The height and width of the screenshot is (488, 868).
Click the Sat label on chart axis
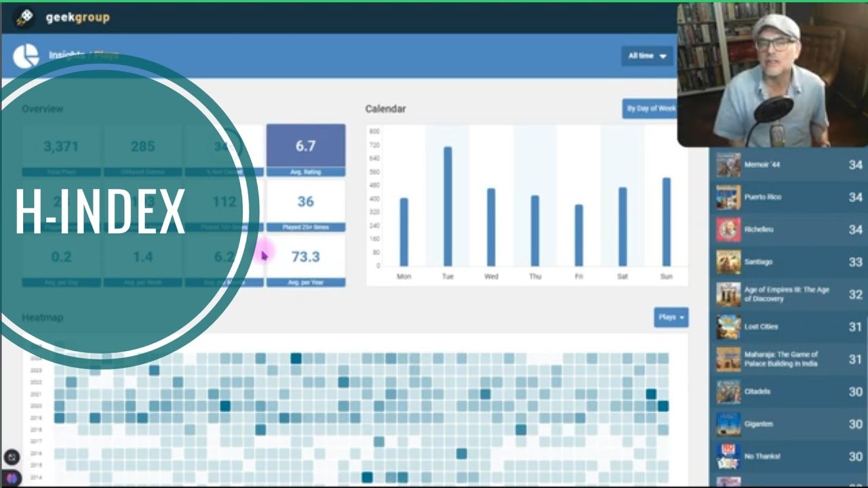coord(623,277)
